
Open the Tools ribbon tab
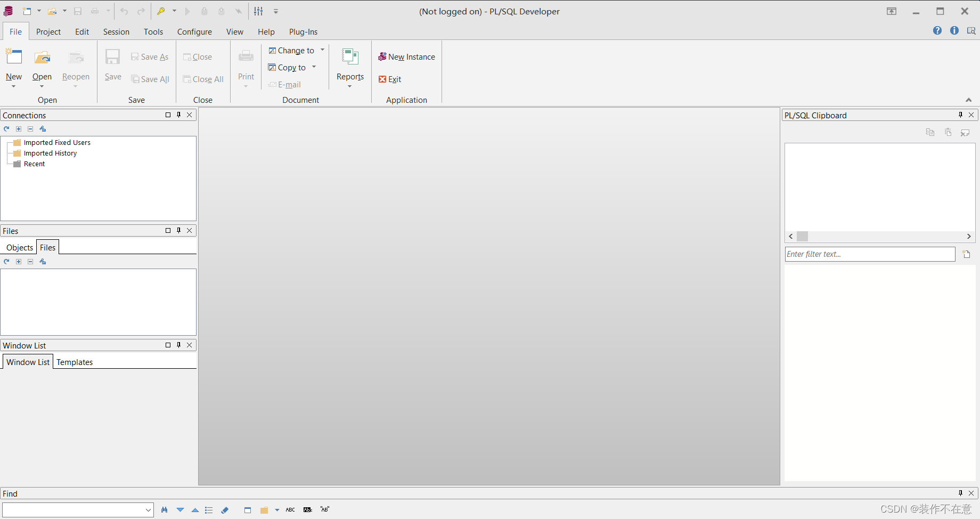(x=153, y=32)
